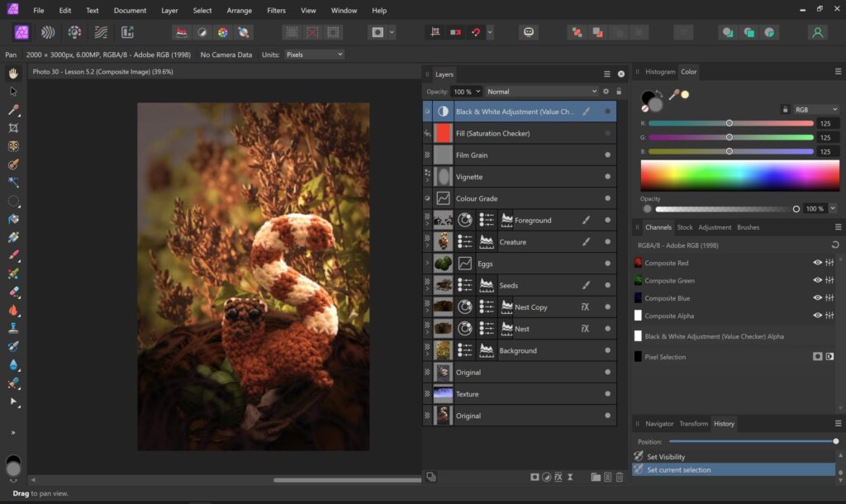Select the Move tool arrow
Viewport: 846px width, 504px height.
13,92
